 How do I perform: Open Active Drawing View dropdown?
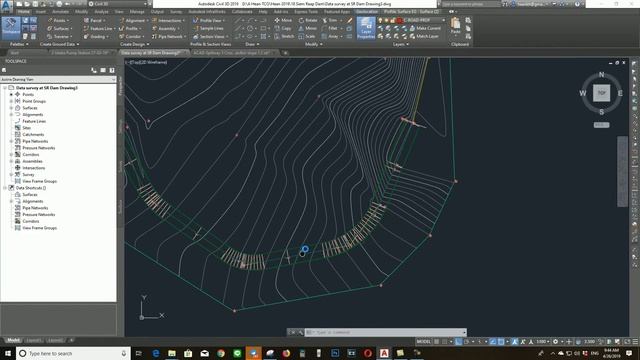(x=58, y=79)
